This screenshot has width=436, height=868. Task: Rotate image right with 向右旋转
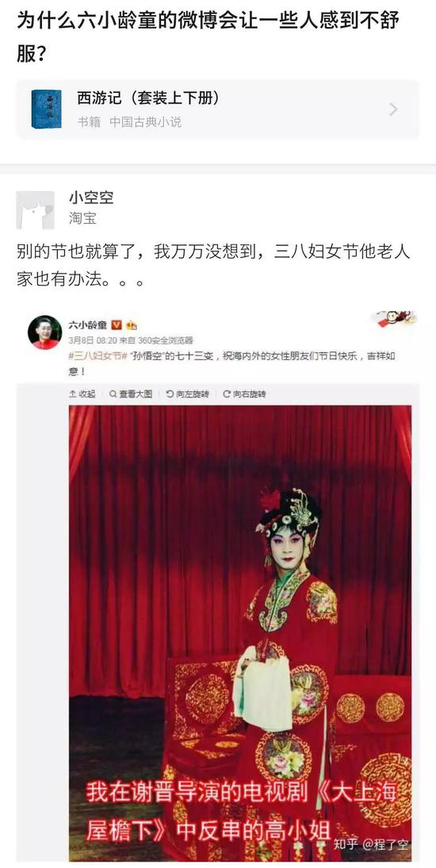point(244,394)
